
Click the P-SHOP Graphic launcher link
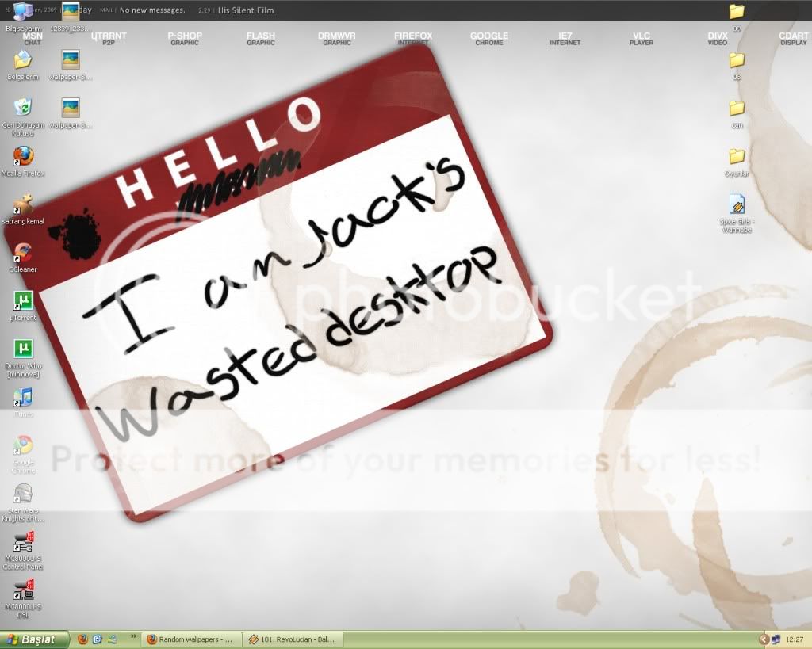[185, 38]
